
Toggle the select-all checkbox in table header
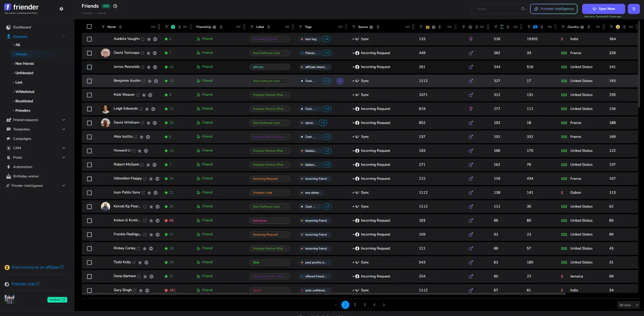(x=89, y=27)
